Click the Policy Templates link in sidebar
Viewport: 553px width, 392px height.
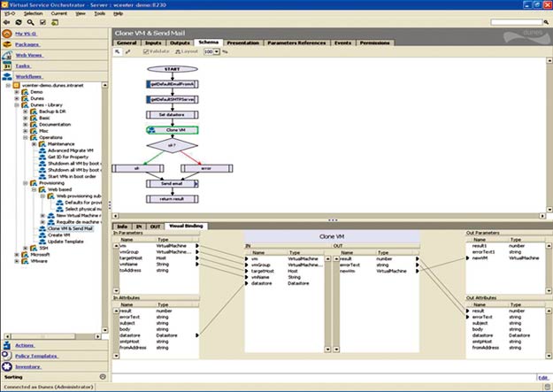[35, 356]
